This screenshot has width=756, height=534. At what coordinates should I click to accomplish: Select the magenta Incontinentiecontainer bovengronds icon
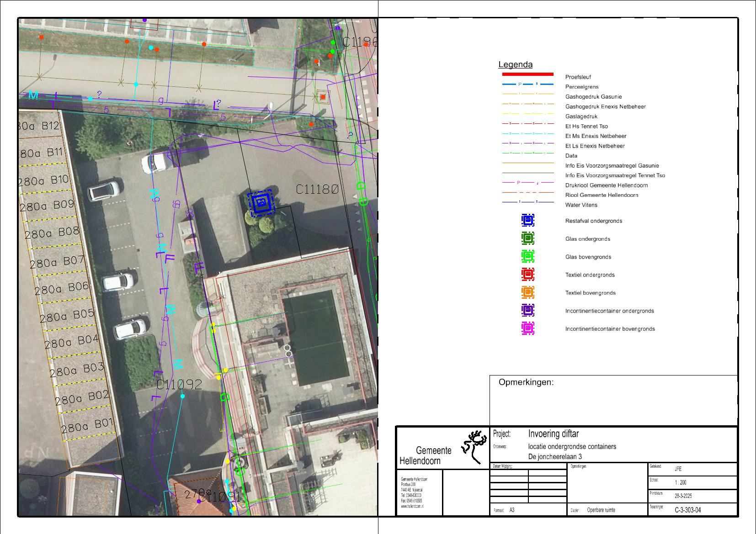click(527, 328)
